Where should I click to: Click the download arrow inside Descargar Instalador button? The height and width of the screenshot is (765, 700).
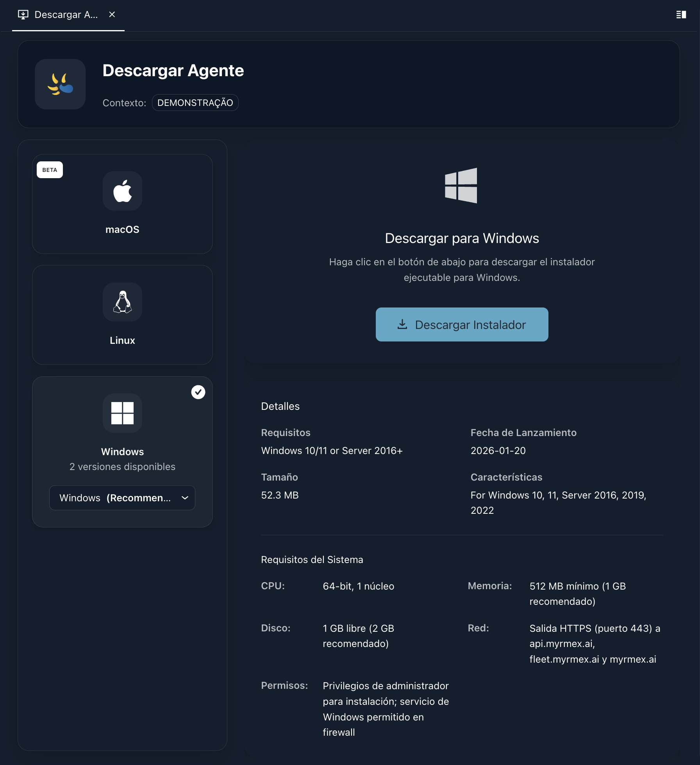point(403,324)
